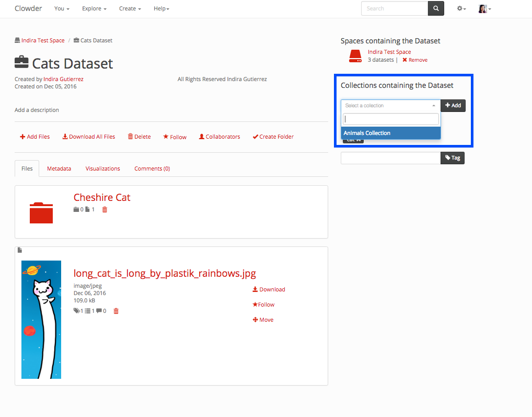Screen dimensions: 532x417
Task: Expand the You dropdown menu
Action: pos(62,9)
